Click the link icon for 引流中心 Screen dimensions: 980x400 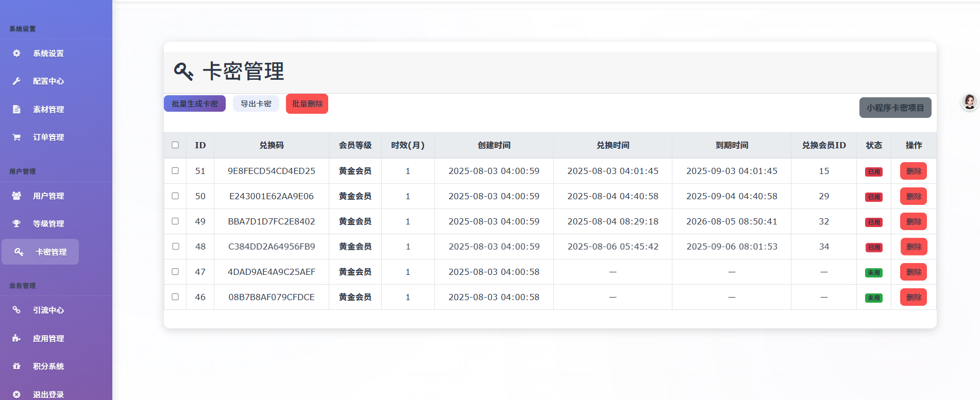tap(16, 310)
